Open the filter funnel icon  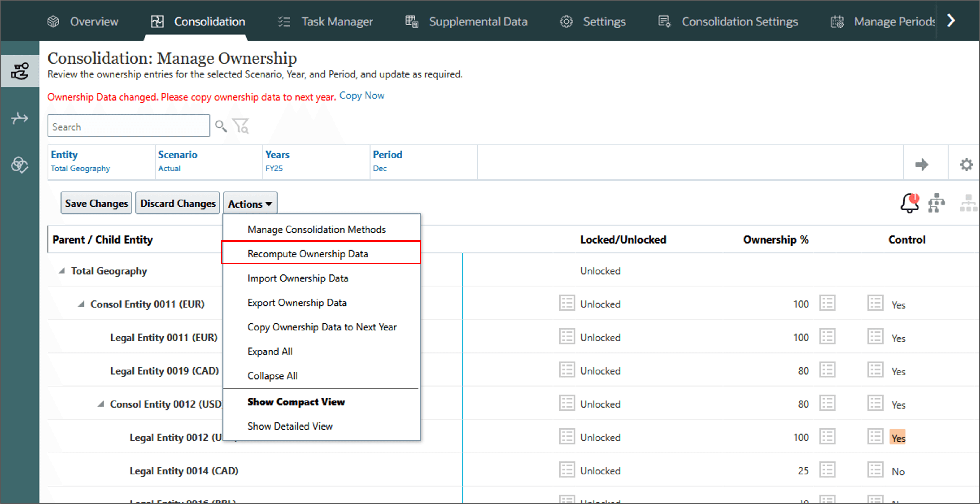point(241,126)
